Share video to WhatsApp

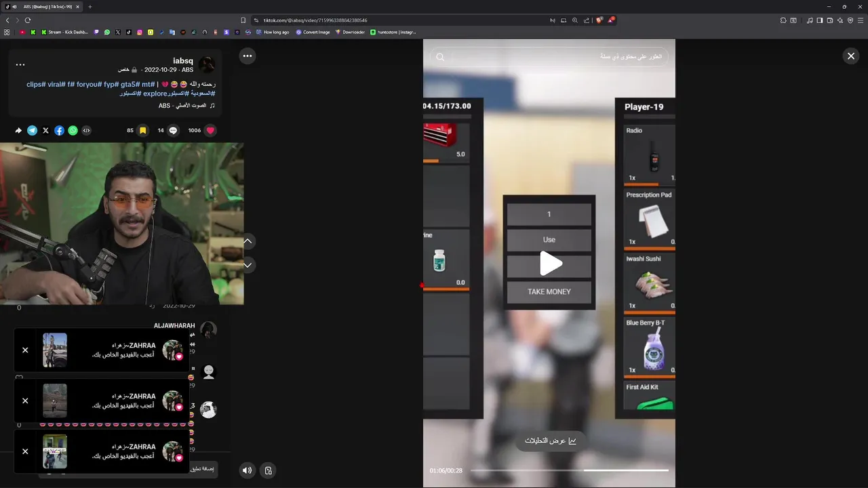point(73,130)
